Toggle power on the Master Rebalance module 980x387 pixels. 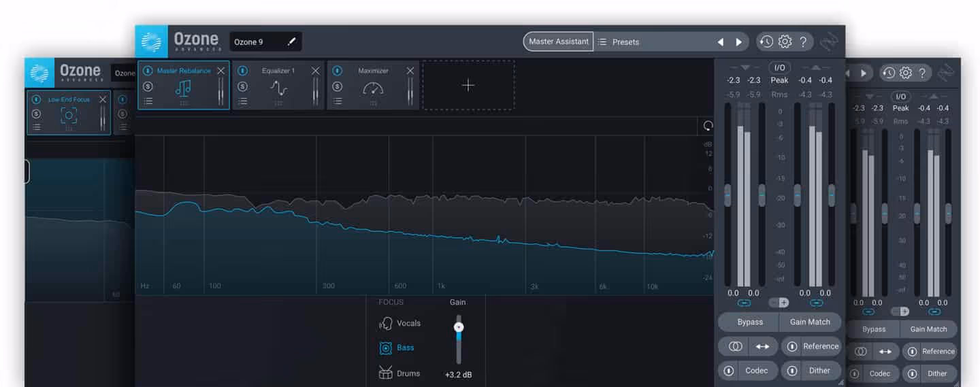(x=148, y=71)
